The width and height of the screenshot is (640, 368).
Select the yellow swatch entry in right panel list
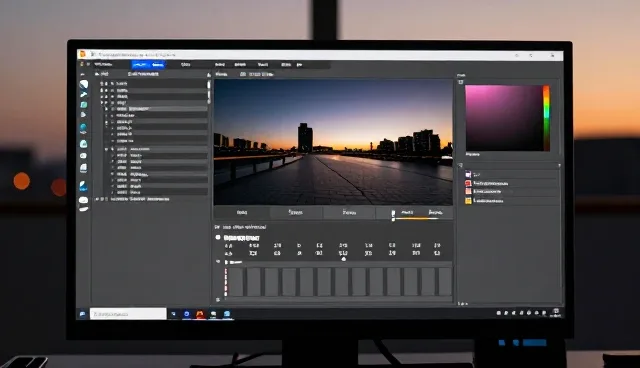point(512,201)
